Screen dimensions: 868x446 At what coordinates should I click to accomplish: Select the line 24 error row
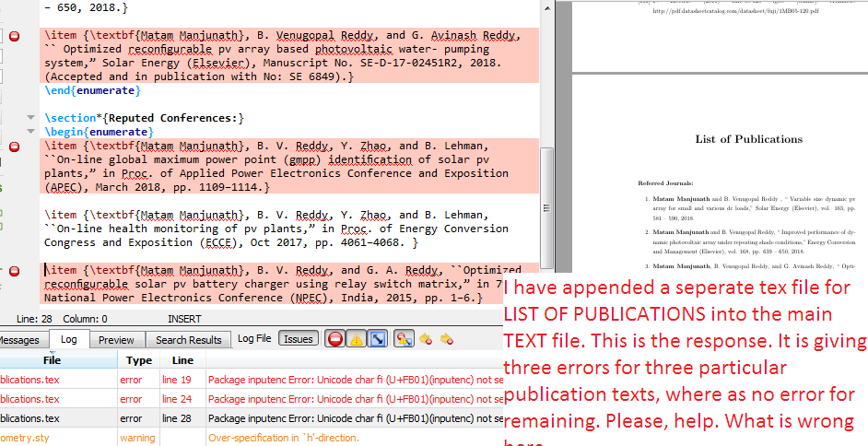click(252, 399)
